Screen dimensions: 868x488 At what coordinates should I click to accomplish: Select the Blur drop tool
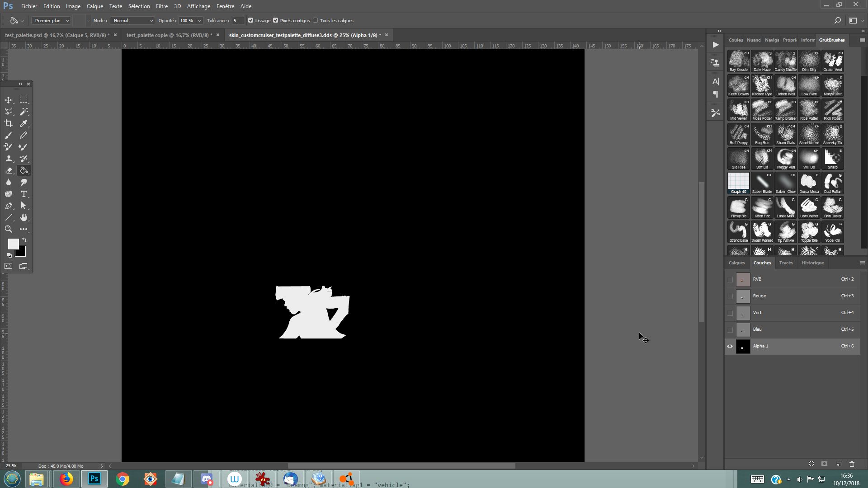(x=9, y=182)
